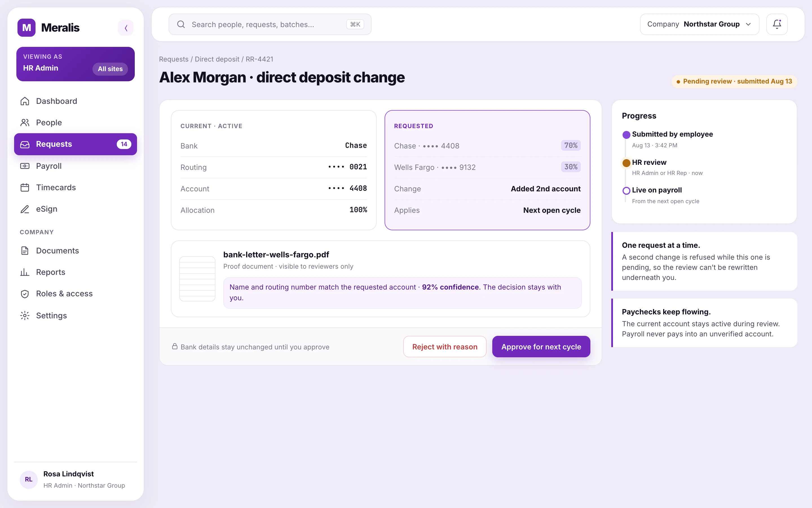
Task: Click Reject with reason
Action: (x=445, y=346)
